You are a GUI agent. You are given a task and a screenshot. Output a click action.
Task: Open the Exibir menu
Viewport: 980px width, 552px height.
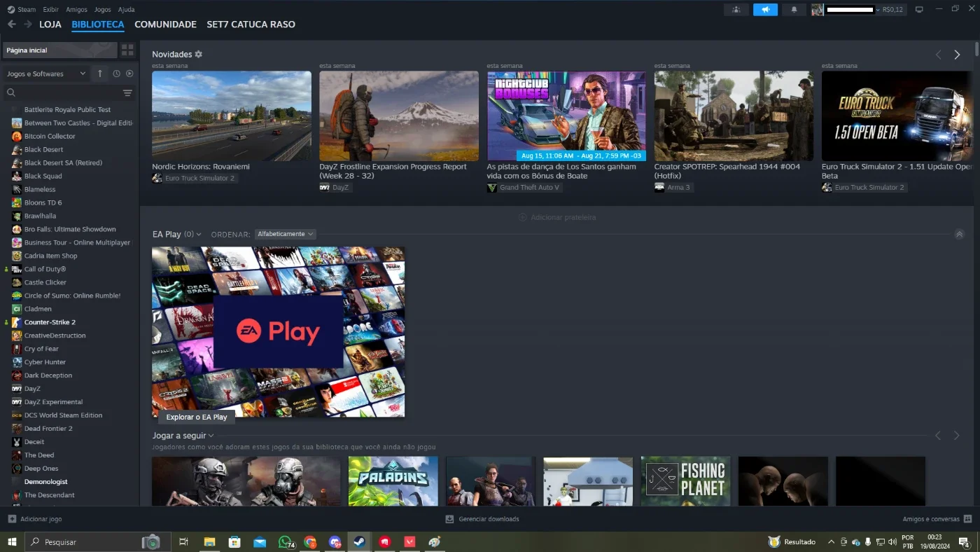(50, 10)
